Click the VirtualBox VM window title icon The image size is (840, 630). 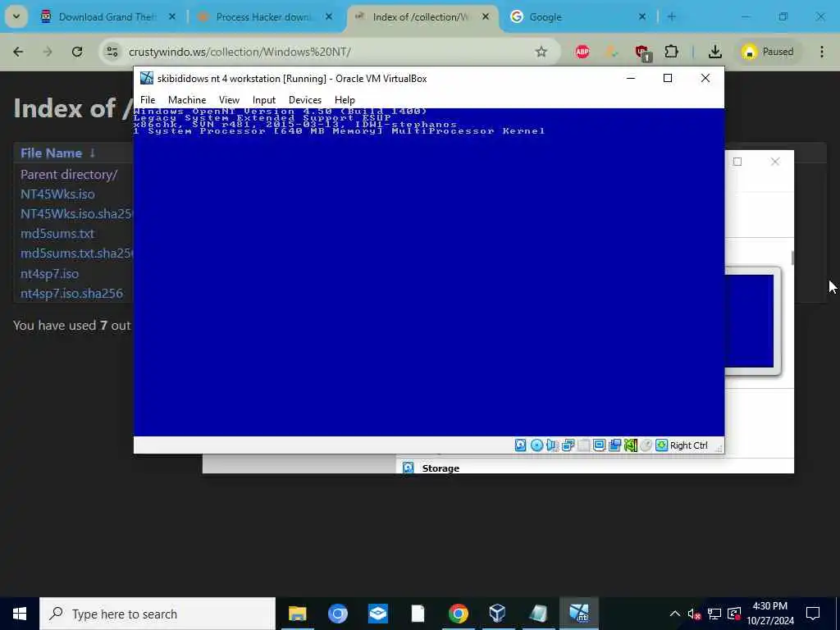pos(146,78)
